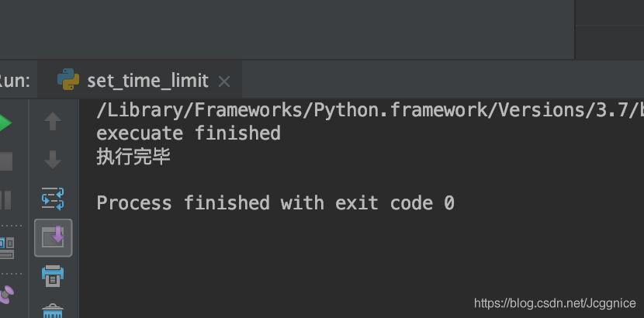Clear console with the trash icon
Viewport: 644px width, 318px height.
(x=53, y=310)
